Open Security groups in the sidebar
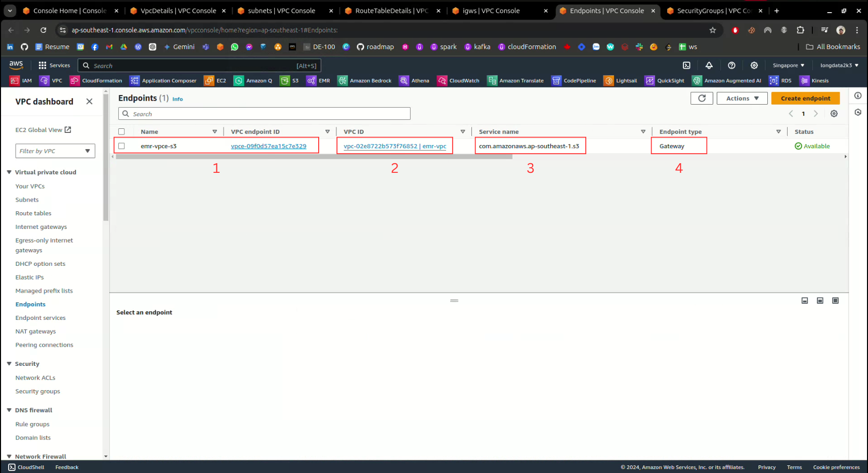 click(37, 391)
